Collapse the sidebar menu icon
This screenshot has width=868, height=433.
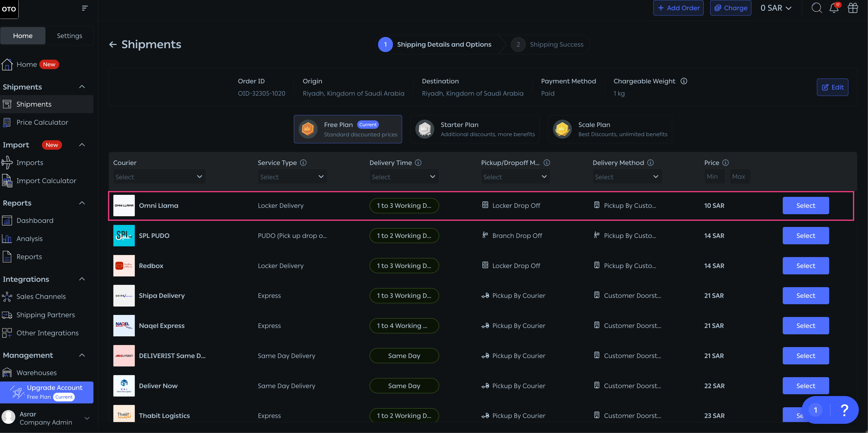pyautogui.click(x=85, y=8)
